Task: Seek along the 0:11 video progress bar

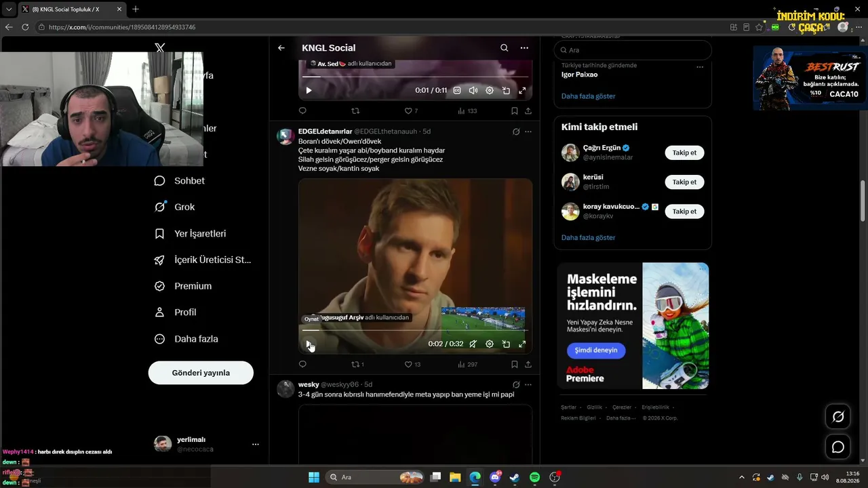Action: click(415, 77)
